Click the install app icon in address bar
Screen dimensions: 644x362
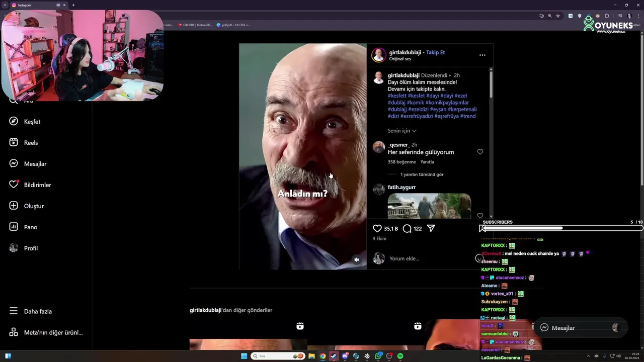click(x=541, y=16)
